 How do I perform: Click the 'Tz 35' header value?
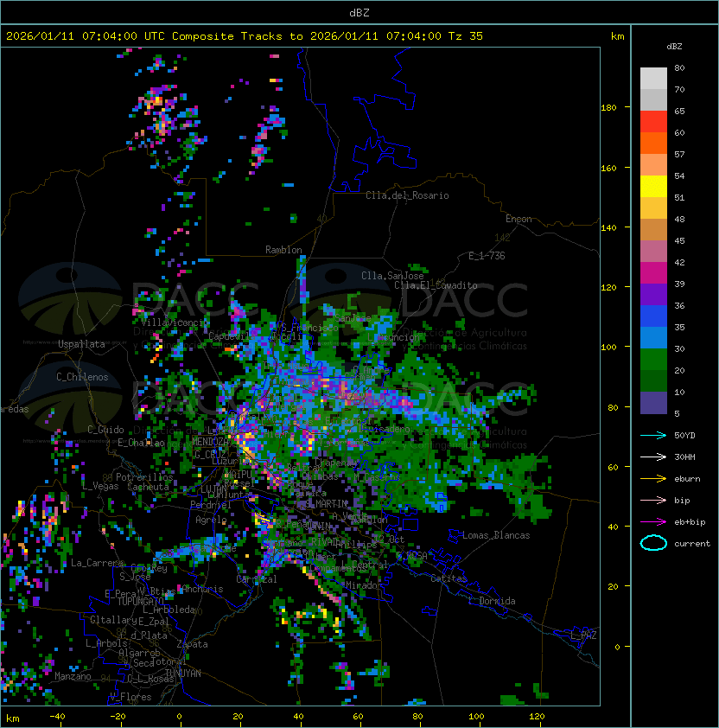466,36
